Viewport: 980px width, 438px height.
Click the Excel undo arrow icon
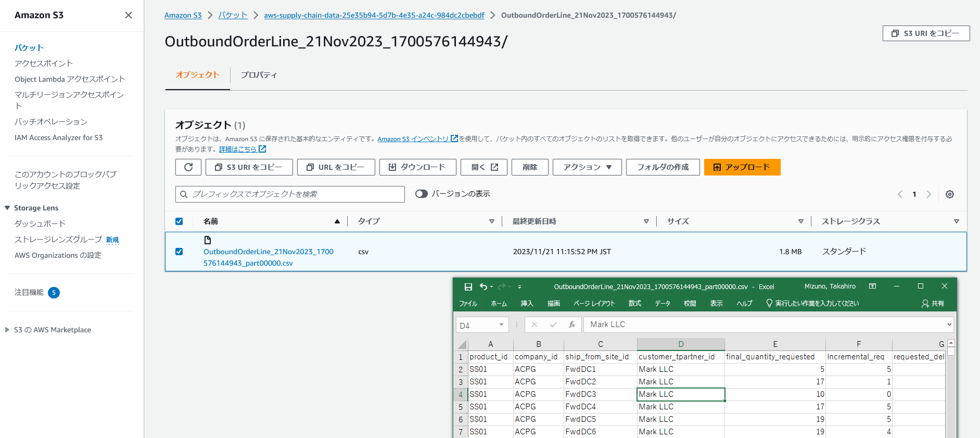[483, 286]
